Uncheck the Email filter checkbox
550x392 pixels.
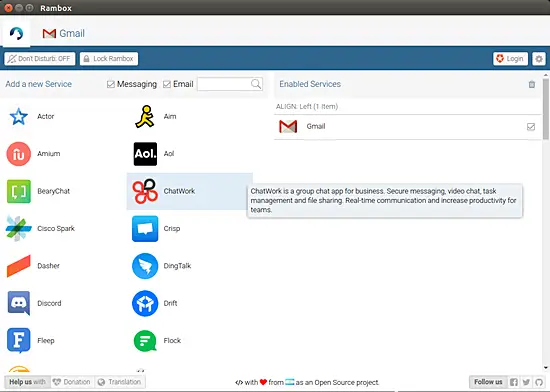tap(167, 84)
